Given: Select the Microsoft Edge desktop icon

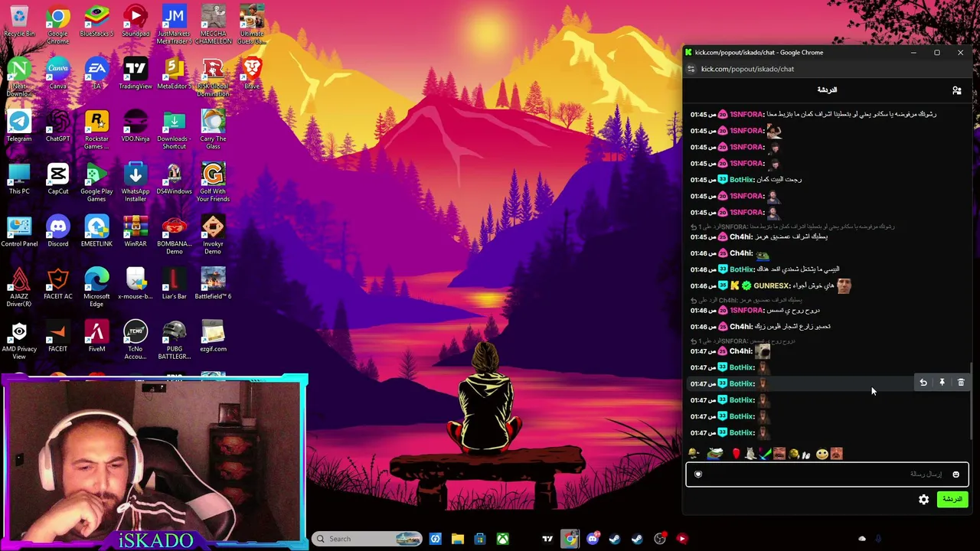Looking at the screenshot, I should point(96,289).
